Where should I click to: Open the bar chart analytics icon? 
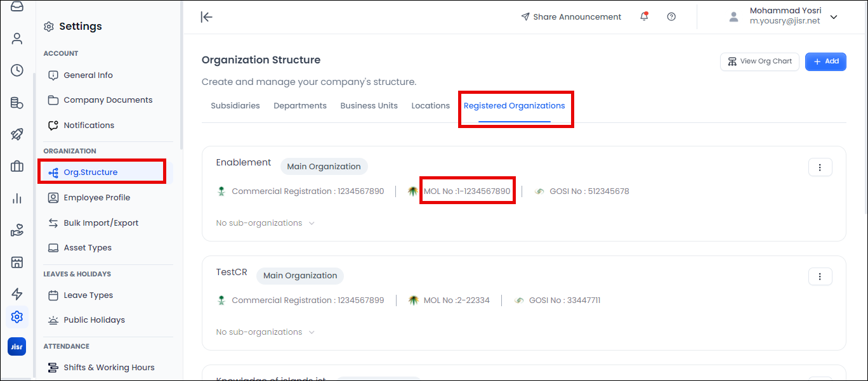coord(17,199)
